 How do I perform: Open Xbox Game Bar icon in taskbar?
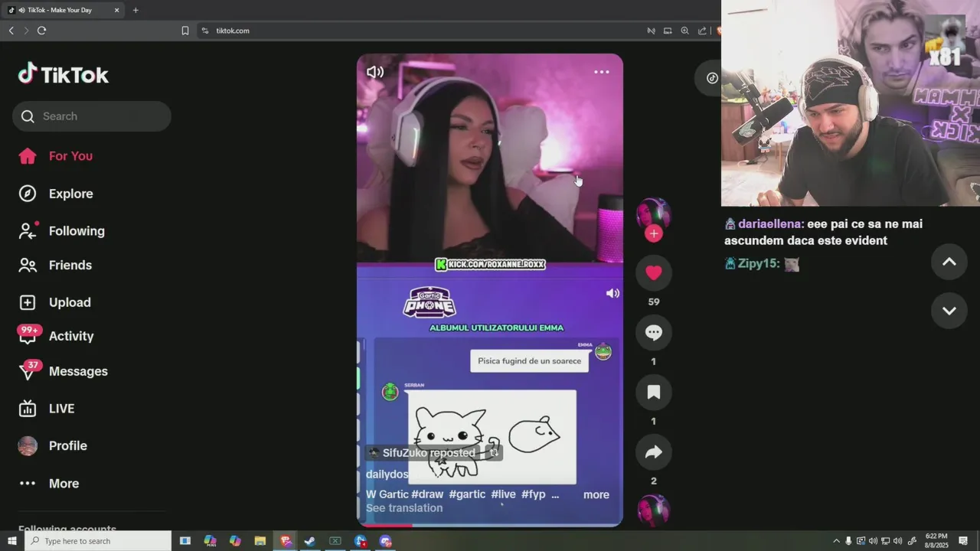tap(335, 541)
